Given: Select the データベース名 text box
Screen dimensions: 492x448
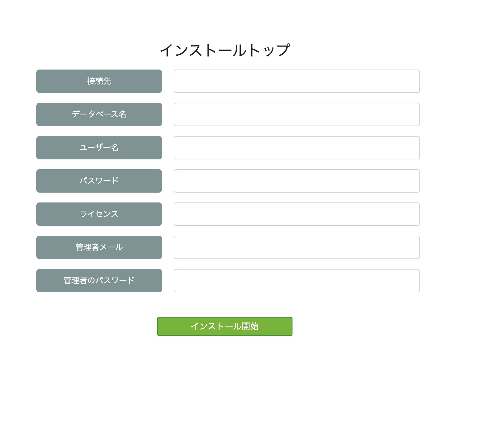Looking at the screenshot, I should (296, 114).
